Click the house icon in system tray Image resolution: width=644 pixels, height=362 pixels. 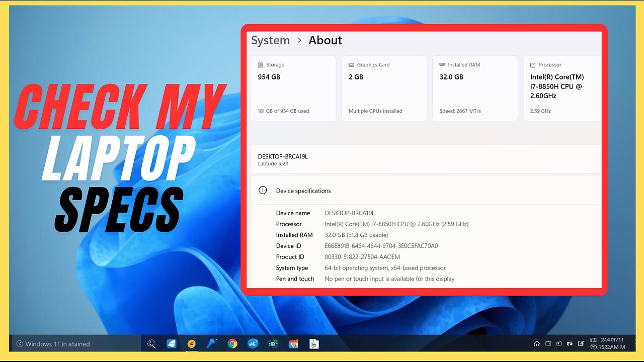coord(536,344)
